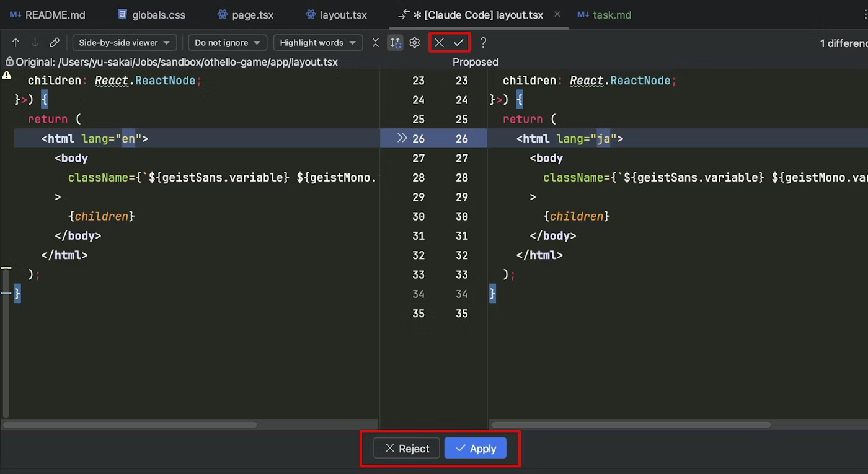
Task: Click the lock icon beside Original path
Action: [9, 62]
